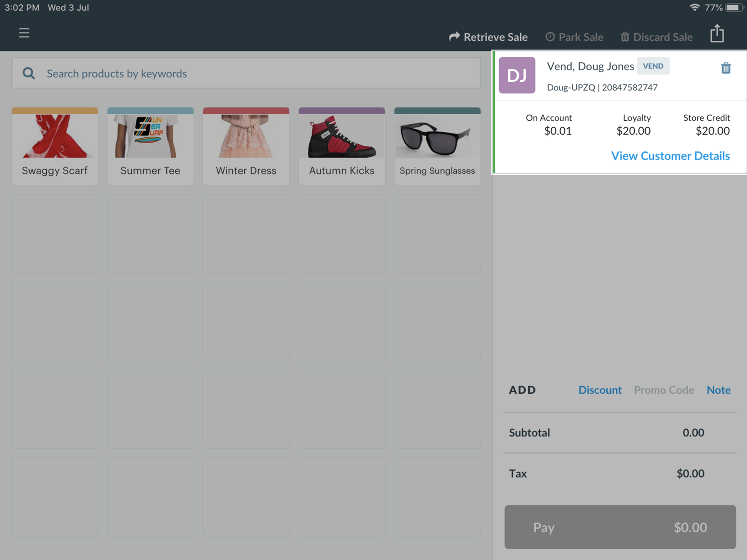Select the Summer Tee product tile
This screenshot has width=747, height=560.
(150, 147)
